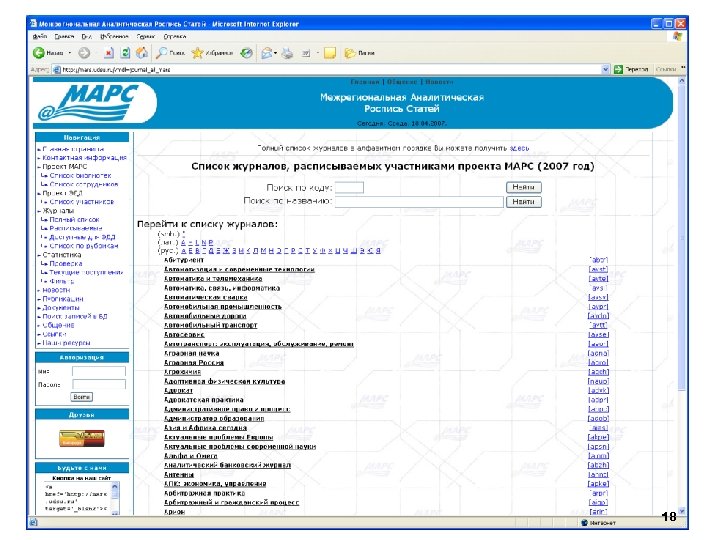Open the Back button history dropdown arrow
Viewport: 720px width, 540px height.
coord(70,53)
